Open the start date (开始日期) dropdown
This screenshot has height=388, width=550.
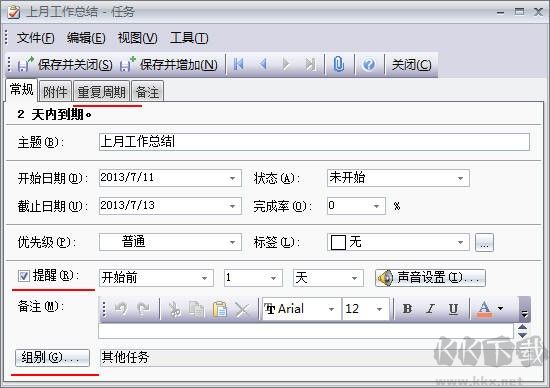pyautogui.click(x=233, y=178)
